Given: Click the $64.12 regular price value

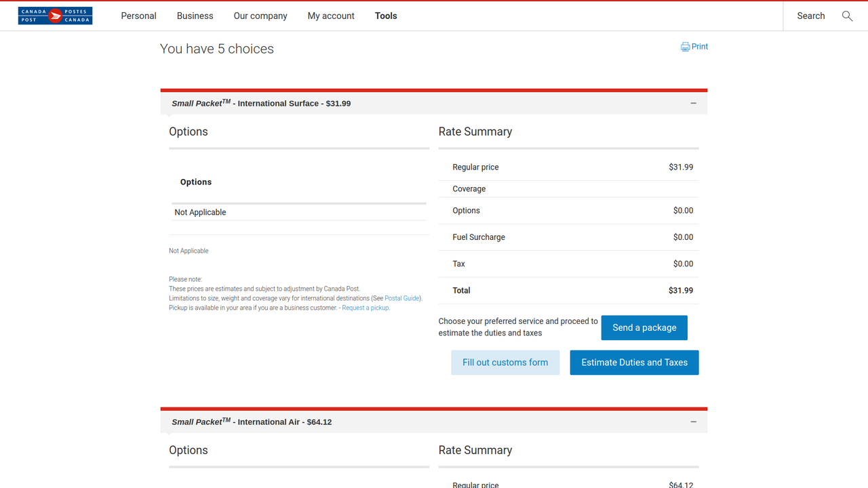Looking at the screenshot, I should pyautogui.click(x=681, y=485).
